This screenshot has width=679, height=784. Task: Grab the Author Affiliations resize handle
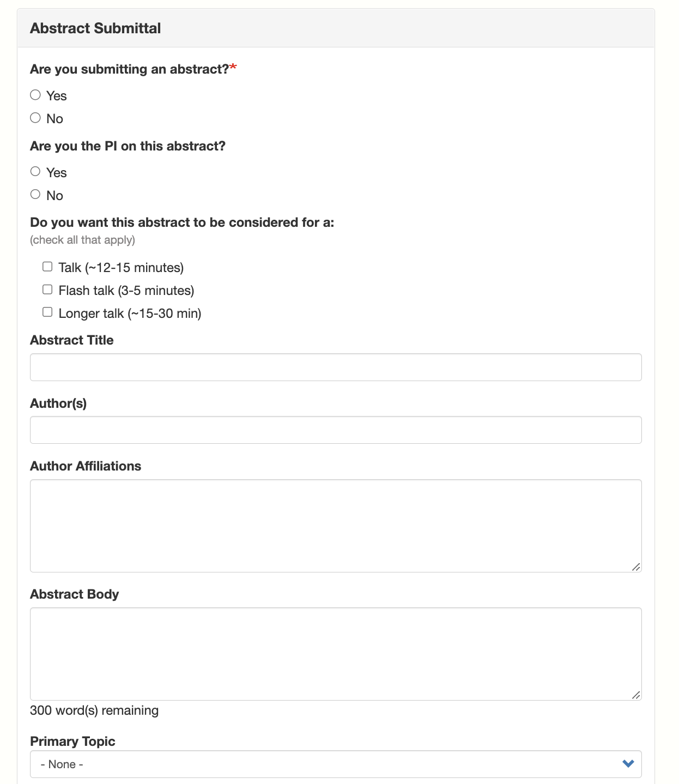[636, 567]
